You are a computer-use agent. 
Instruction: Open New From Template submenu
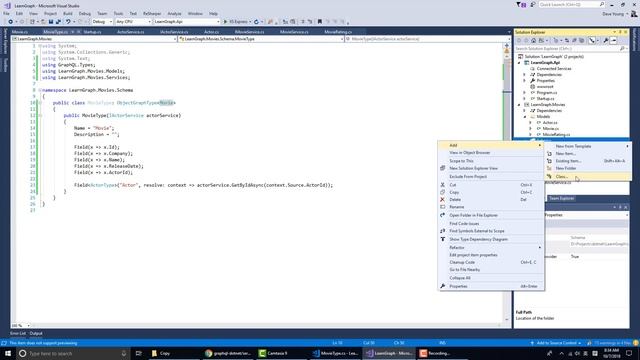point(588,146)
